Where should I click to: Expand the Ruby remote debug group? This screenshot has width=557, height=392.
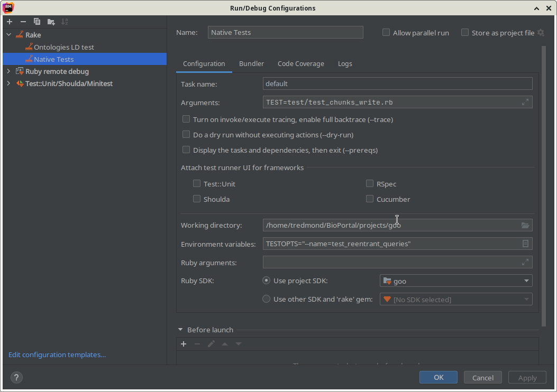pos(9,71)
